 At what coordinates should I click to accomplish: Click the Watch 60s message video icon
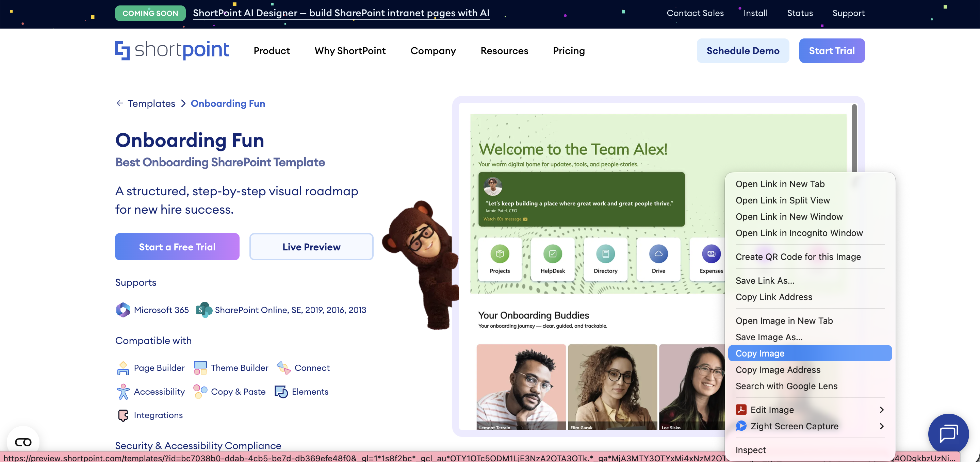[525, 219]
